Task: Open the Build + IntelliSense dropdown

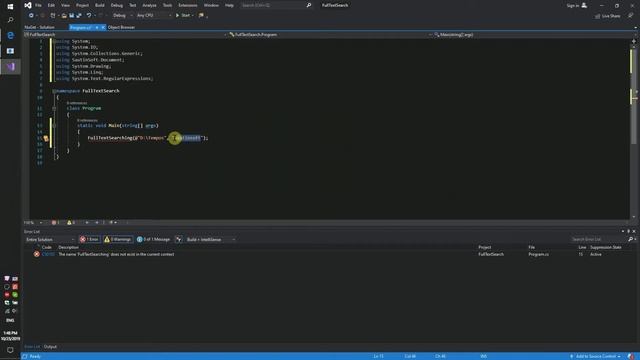Action: pyautogui.click(x=211, y=240)
